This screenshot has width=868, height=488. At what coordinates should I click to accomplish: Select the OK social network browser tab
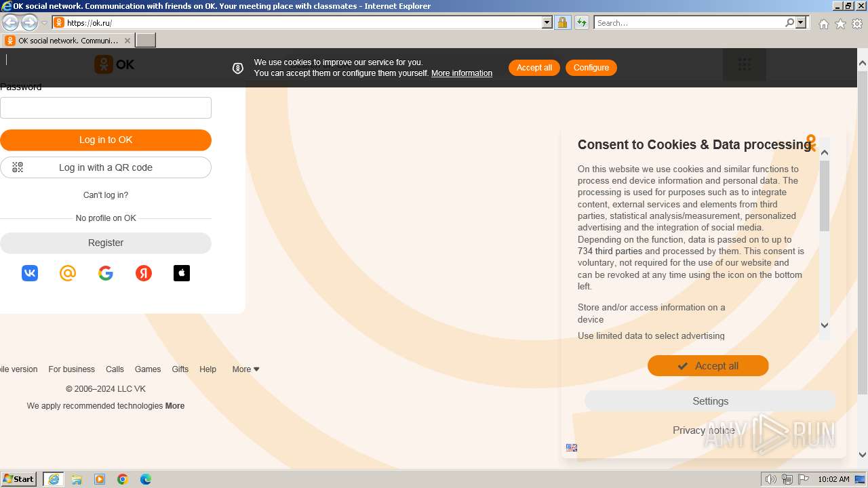[x=68, y=41]
